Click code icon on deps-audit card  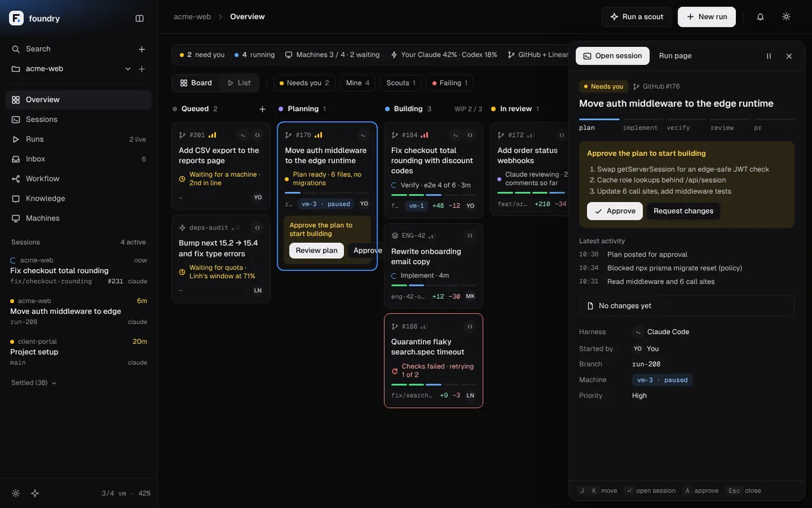(x=257, y=227)
